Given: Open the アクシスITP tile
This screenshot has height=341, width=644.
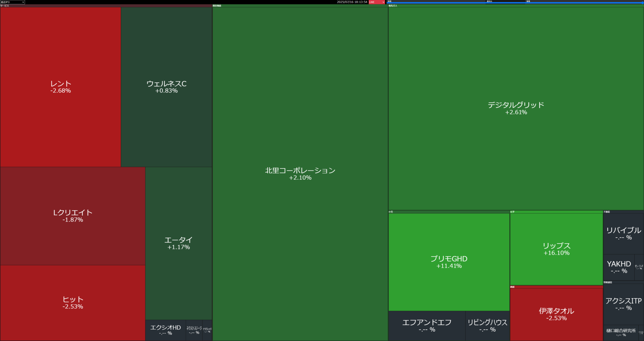Looking at the screenshot, I should 624,304.
